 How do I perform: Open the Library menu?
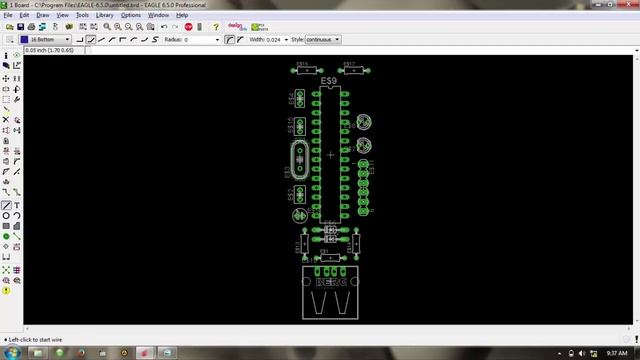point(104,15)
